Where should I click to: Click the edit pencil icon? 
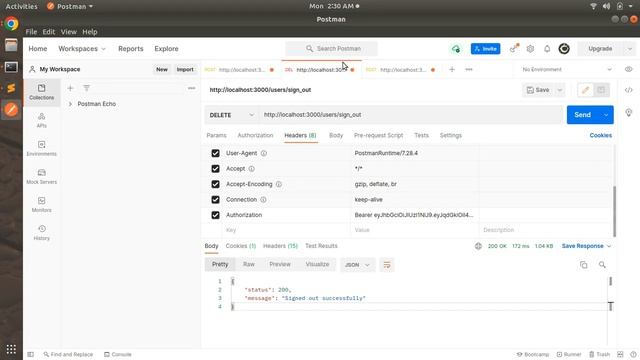pos(585,90)
